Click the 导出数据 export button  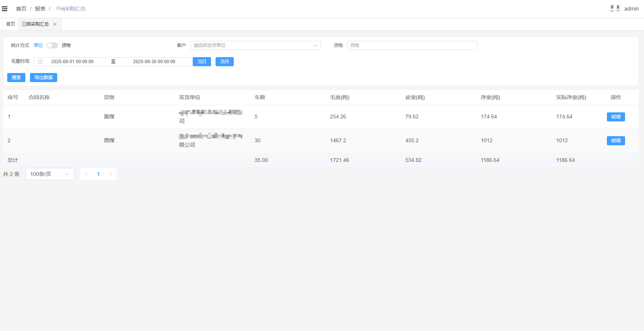44,78
